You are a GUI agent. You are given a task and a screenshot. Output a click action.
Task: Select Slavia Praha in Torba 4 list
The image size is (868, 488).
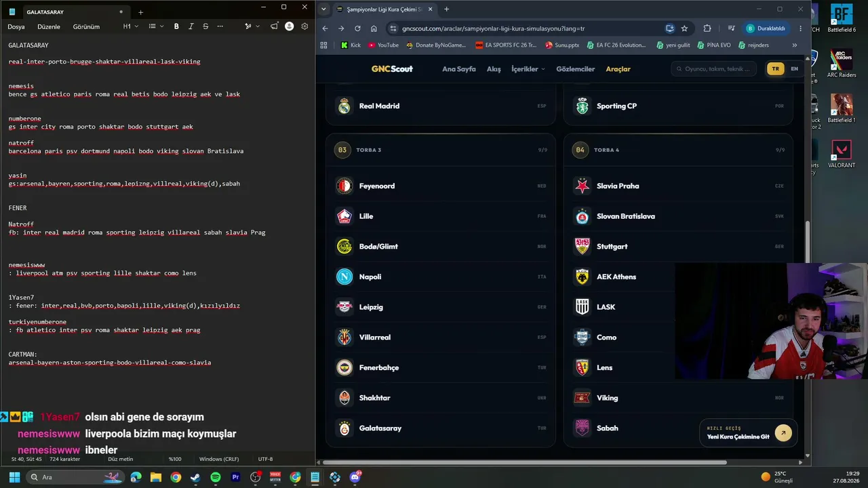tap(678, 186)
